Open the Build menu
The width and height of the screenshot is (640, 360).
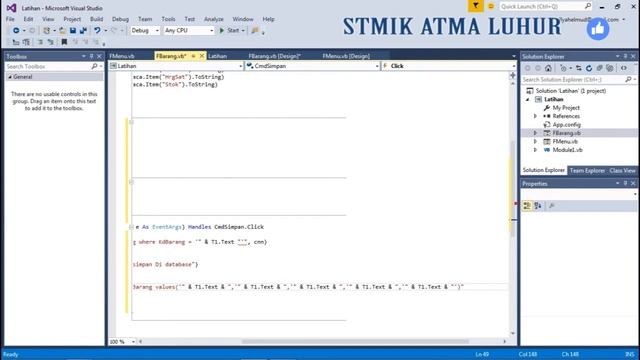click(96, 19)
